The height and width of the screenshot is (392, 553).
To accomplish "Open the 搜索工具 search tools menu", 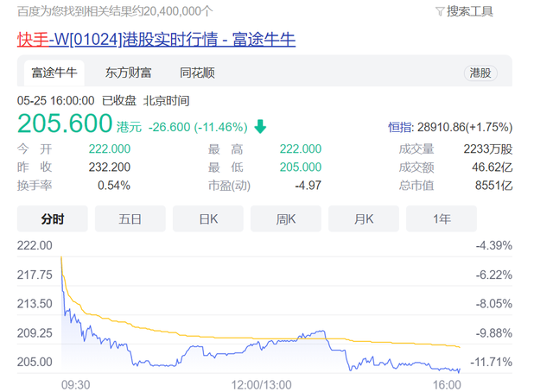I will pyautogui.click(x=471, y=12).
